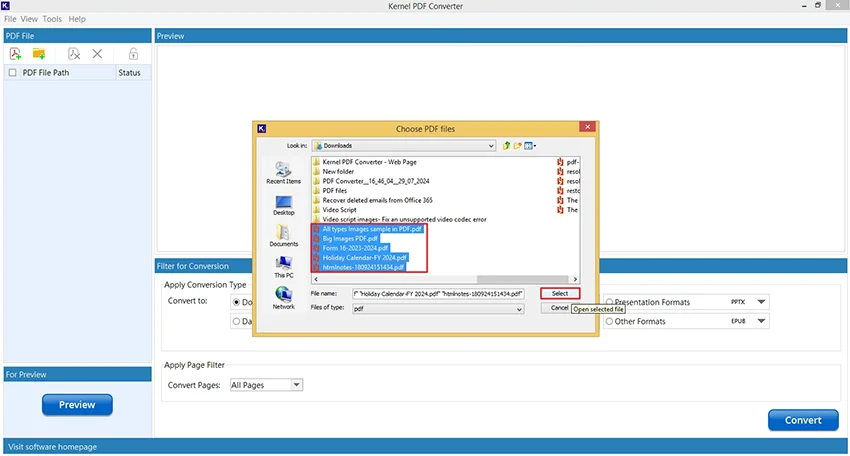Select file 'Big Images PDF.pdf'

tap(350, 239)
